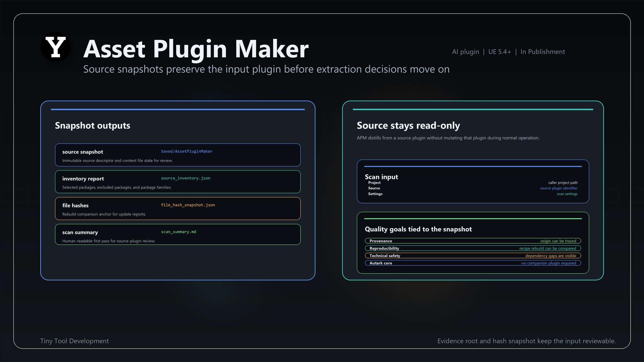Click the 'APM distills from a source plugin' sentence

click(x=448, y=138)
